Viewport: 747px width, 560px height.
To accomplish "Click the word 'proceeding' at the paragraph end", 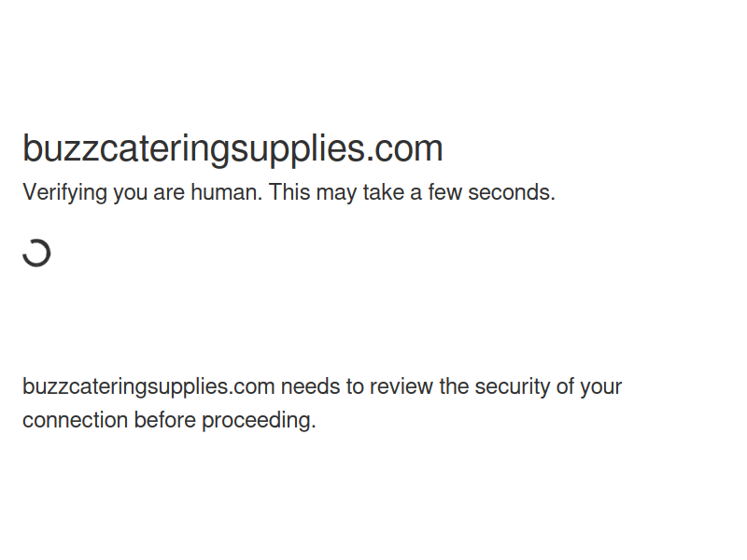I will [259, 420].
